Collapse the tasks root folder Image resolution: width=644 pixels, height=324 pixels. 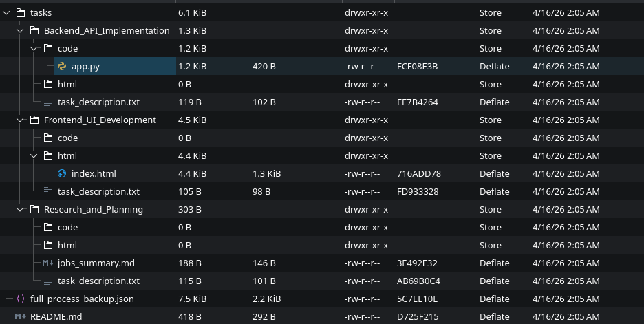(x=7, y=13)
